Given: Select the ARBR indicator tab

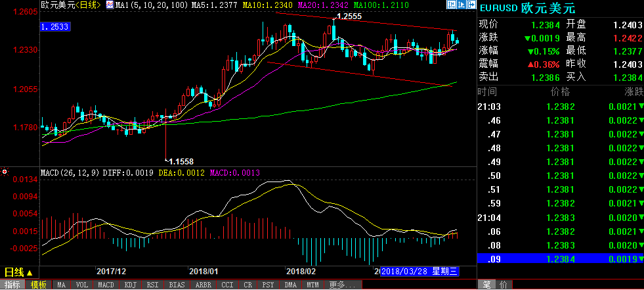Looking at the screenshot, I should coord(204,285).
